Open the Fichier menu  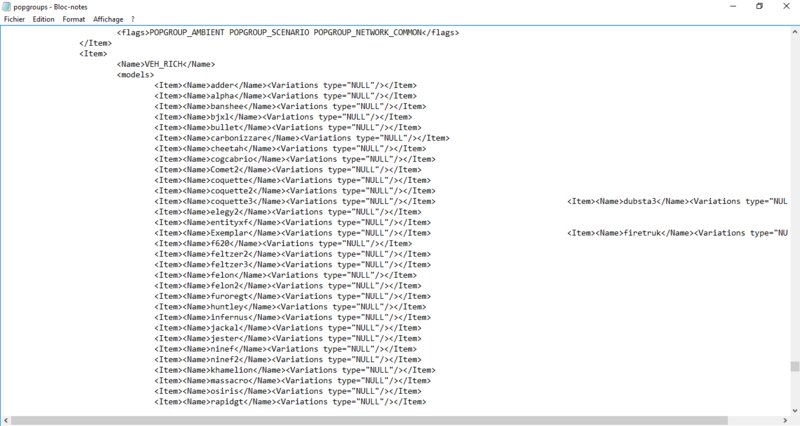pos(14,19)
